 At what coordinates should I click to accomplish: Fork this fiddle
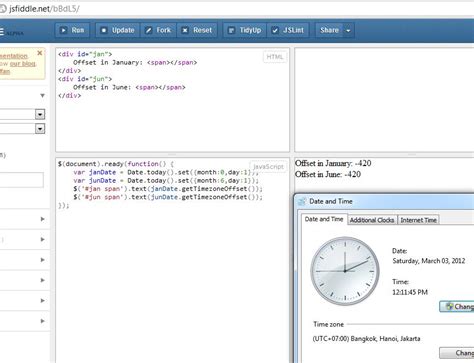[x=158, y=30]
